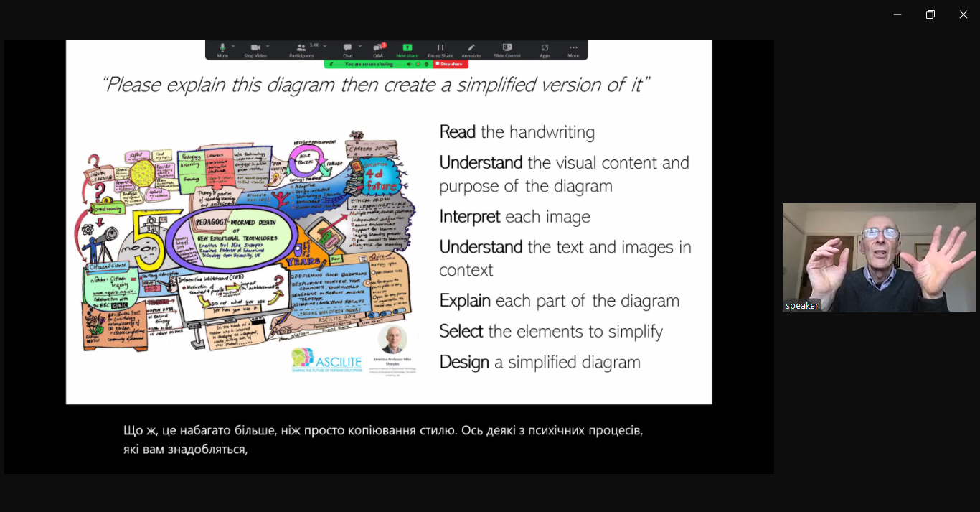Open the Participants panel
Viewport: 980px width, 512px height.
pyautogui.click(x=301, y=48)
